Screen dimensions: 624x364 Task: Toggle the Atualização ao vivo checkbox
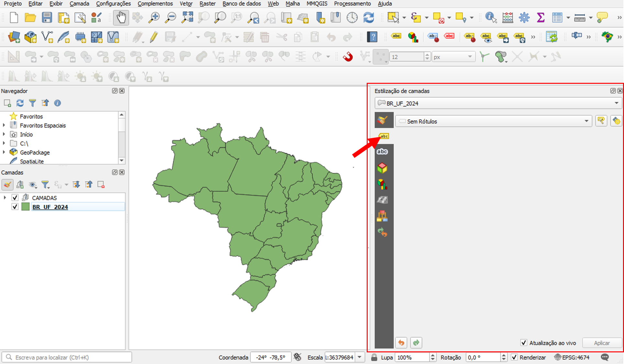tap(523, 343)
